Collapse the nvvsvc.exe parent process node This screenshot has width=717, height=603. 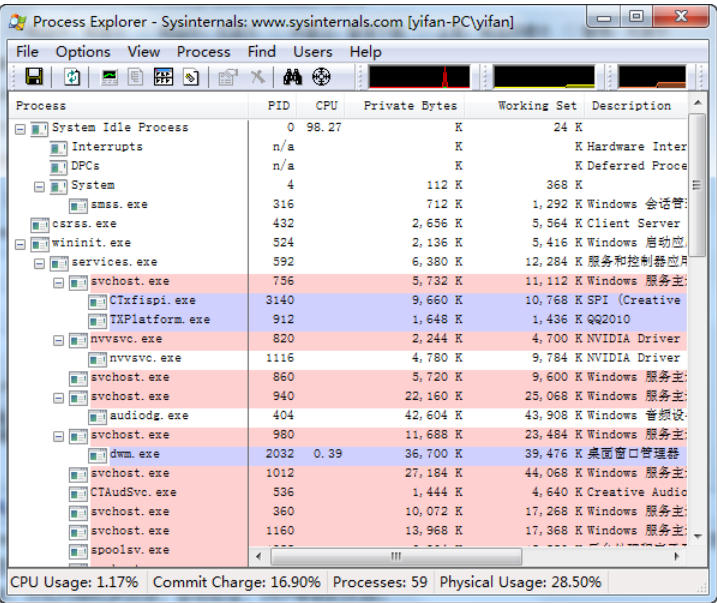pos(59,340)
